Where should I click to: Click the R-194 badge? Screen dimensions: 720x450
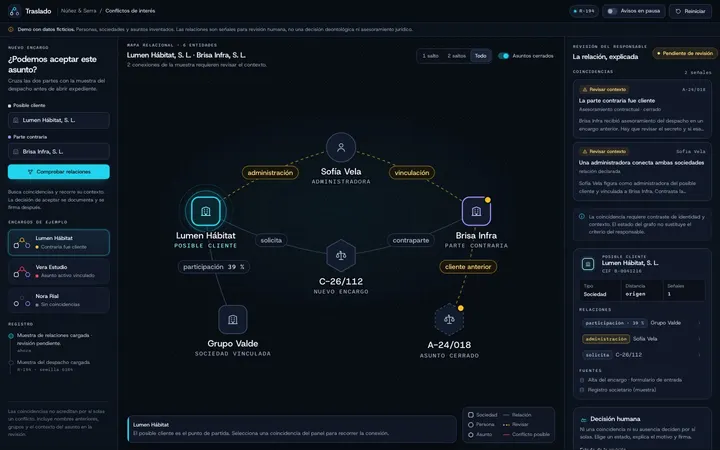tap(584, 11)
